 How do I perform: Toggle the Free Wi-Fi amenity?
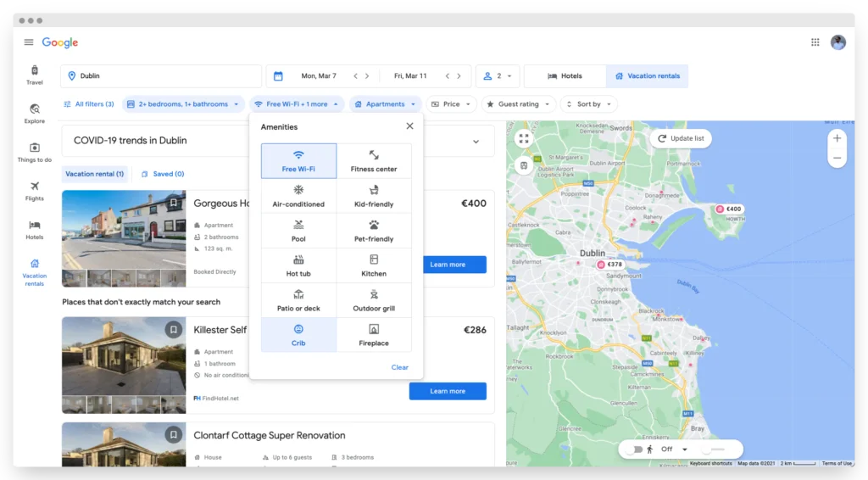coord(298,161)
